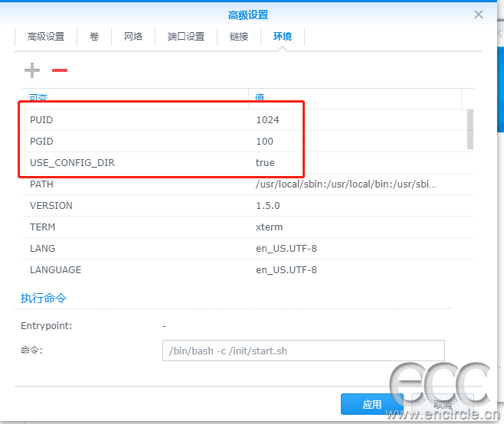Open the 卷 tab
The image size is (504, 424).
(94, 37)
